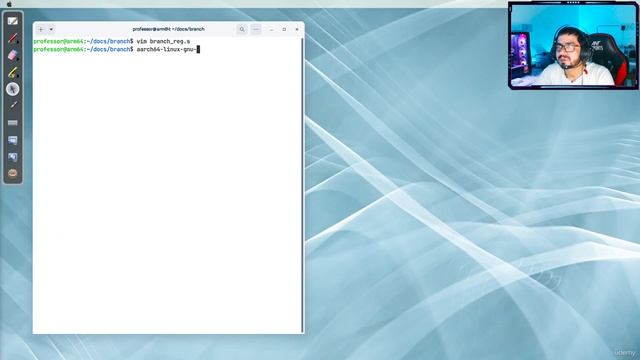
Task: Click the desktop screen icon below the capture icon
Action: point(13,157)
